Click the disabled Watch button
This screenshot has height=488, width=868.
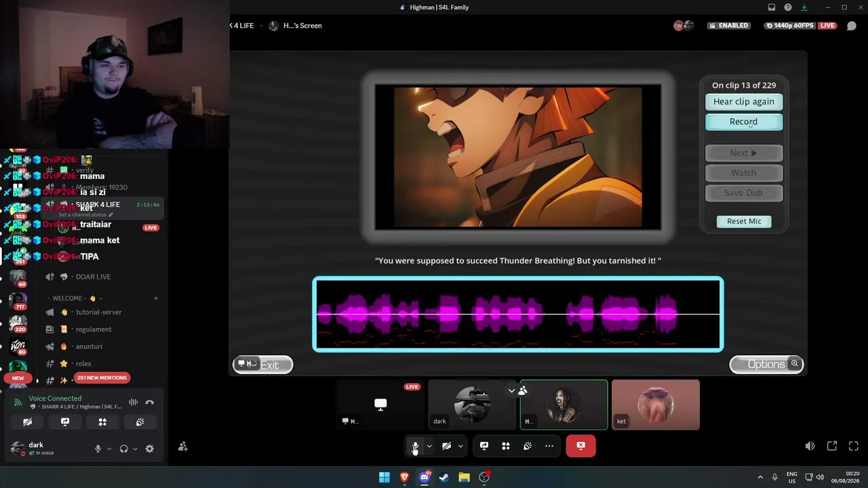pos(744,173)
